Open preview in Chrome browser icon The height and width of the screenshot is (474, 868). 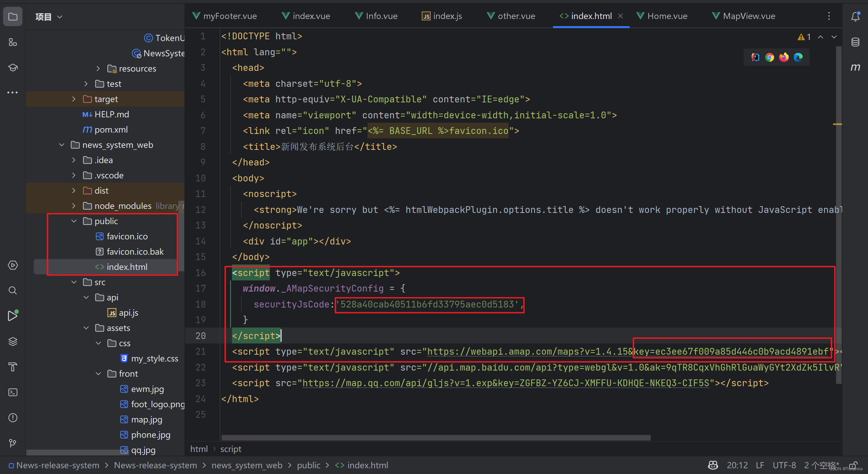[769, 57]
